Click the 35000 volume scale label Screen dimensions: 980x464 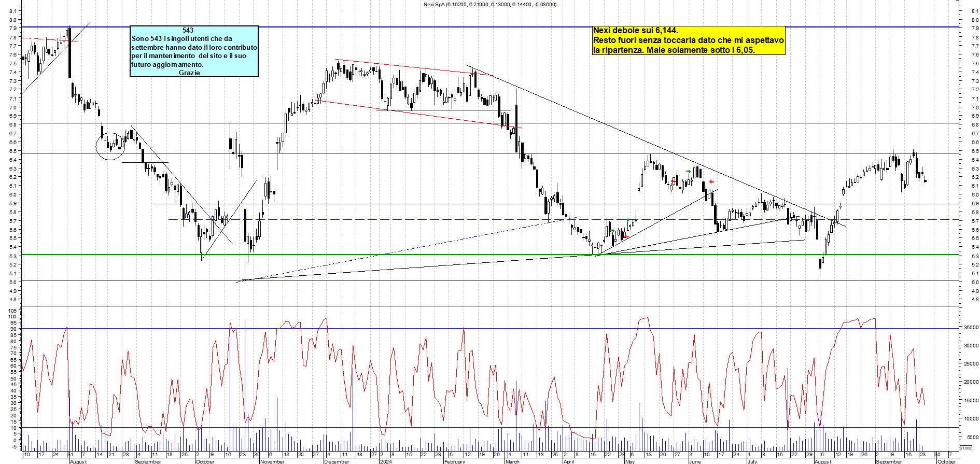[x=971, y=328]
